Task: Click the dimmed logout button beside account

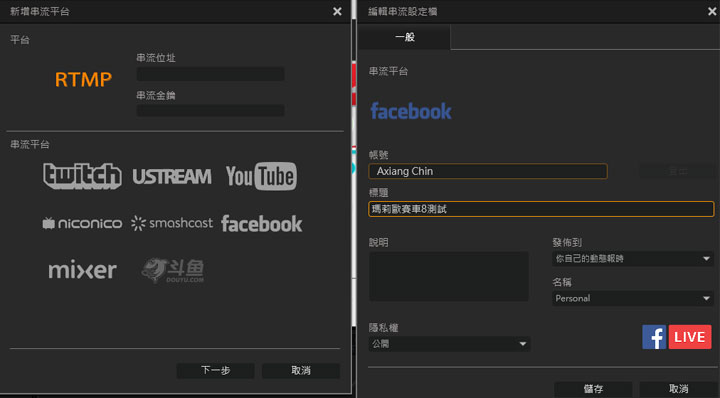Action: (677, 171)
